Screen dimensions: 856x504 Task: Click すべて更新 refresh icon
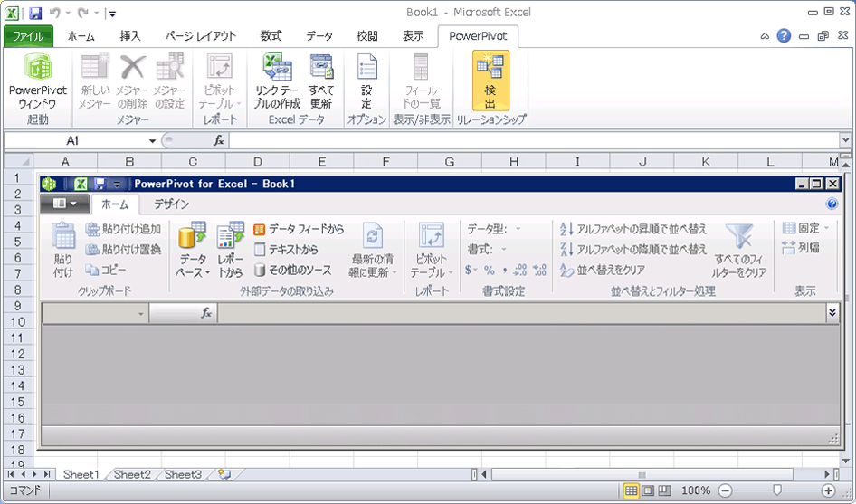click(321, 78)
